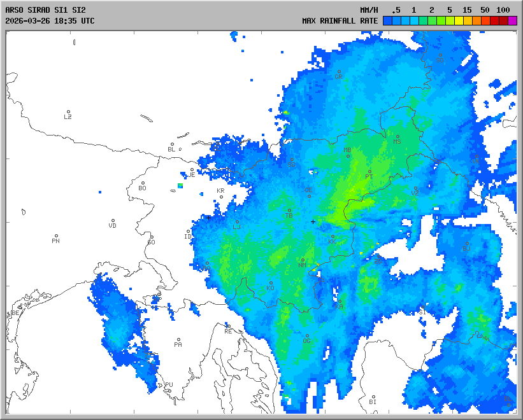
Task: Select the MB station marker
Action: click(348, 156)
